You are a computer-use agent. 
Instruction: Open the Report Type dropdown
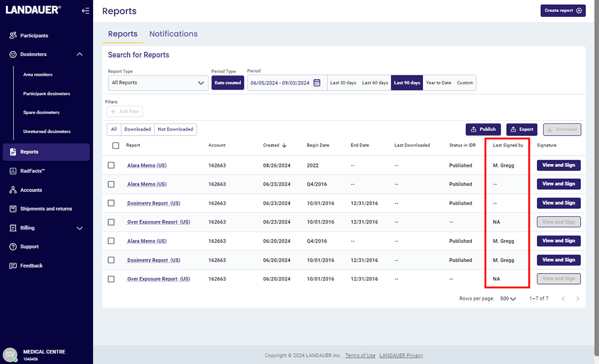tap(158, 83)
